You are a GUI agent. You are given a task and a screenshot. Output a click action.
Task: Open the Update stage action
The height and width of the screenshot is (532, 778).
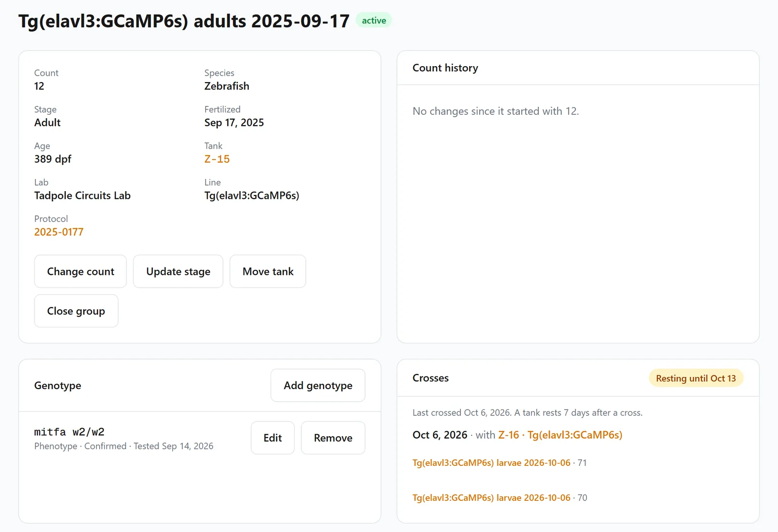click(178, 271)
